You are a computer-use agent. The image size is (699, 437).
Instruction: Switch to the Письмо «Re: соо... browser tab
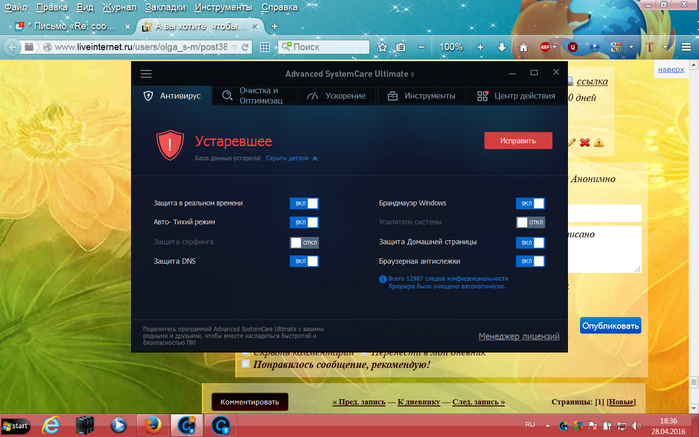[71, 26]
